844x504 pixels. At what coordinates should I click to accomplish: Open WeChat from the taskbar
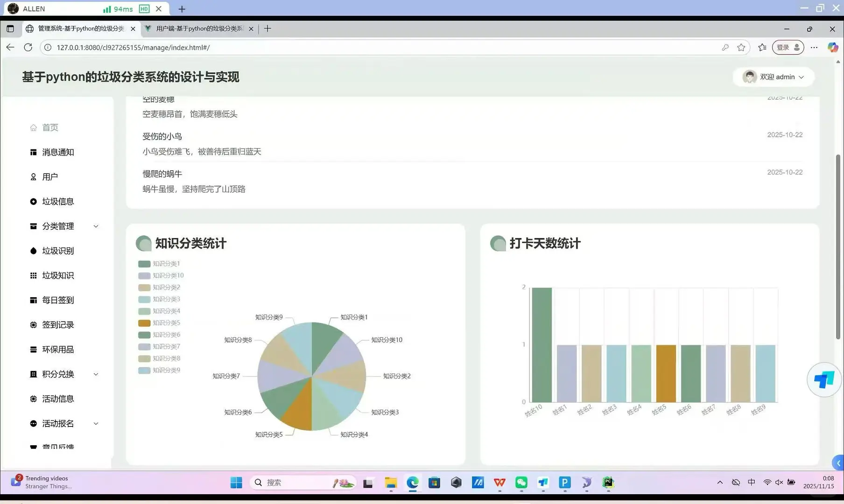[x=521, y=482]
